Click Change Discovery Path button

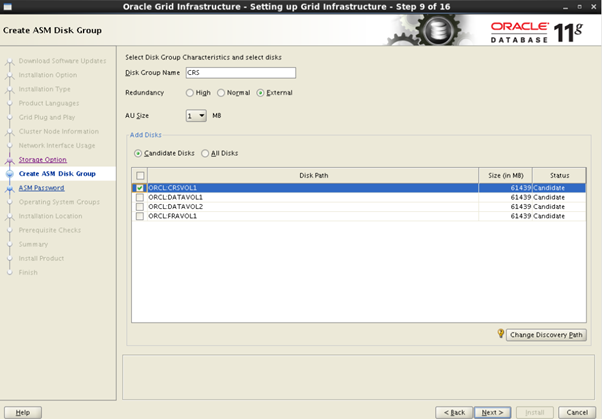tap(546, 335)
